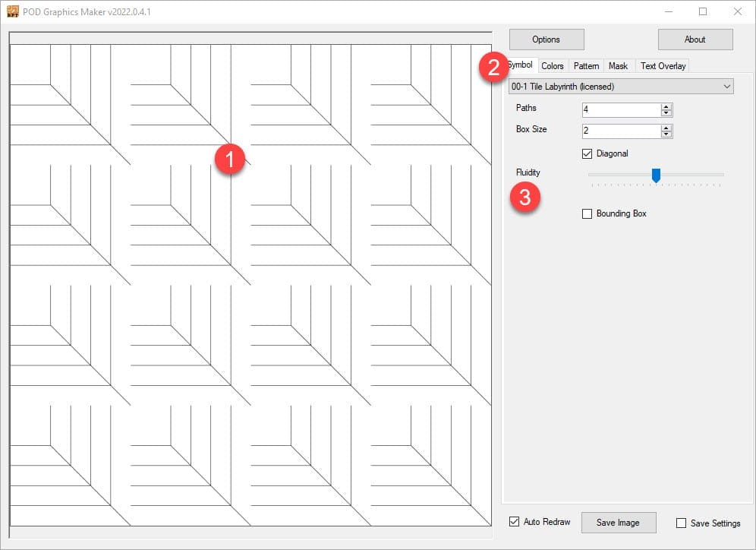Click the Options button

click(546, 40)
